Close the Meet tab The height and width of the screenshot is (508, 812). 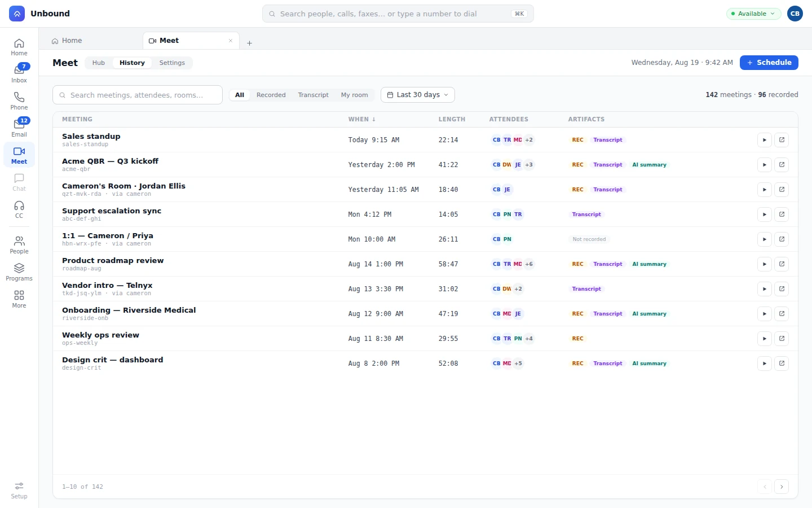(231, 41)
